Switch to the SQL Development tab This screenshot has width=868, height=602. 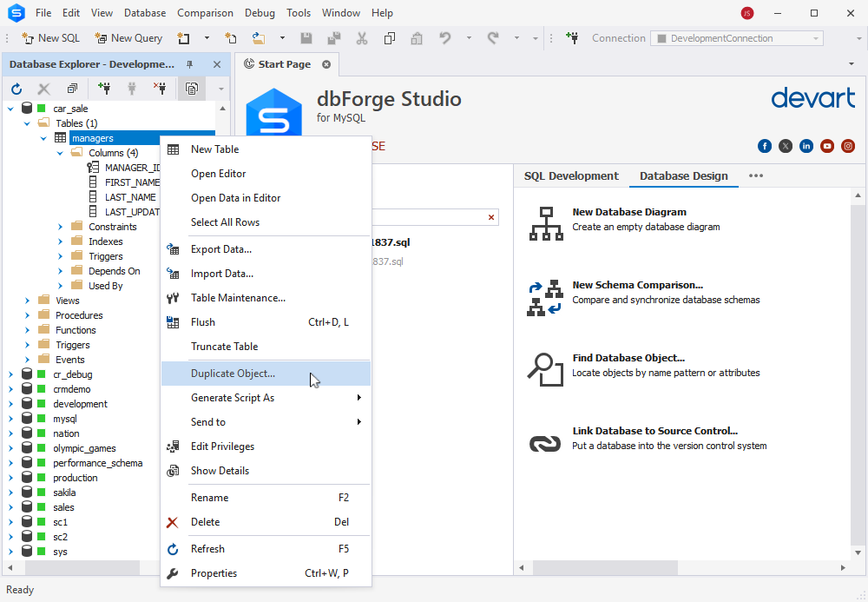pos(571,176)
